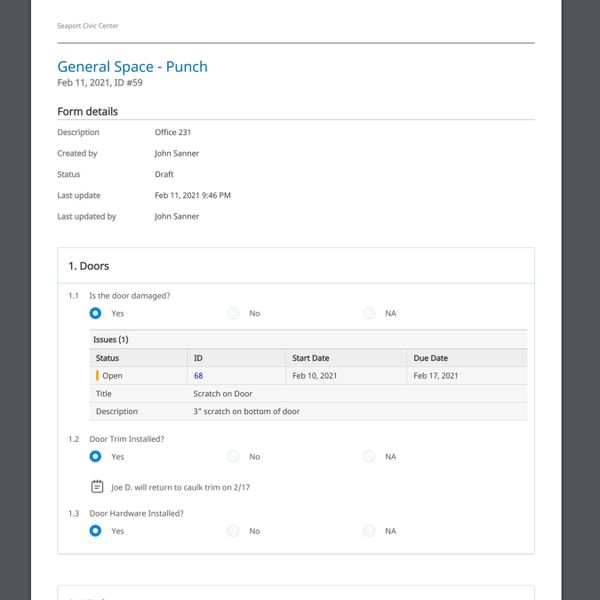
Task: Click the Due Date column header
Action: pyautogui.click(x=430, y=358)
